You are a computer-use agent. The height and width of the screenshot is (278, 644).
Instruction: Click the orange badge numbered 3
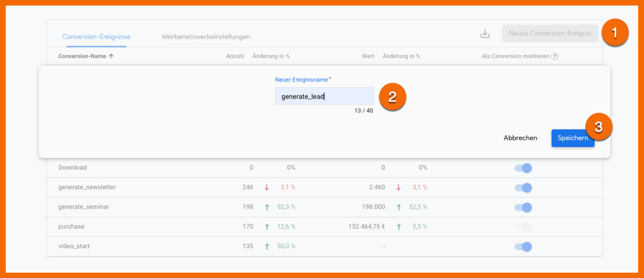click(x=599, y=127)
